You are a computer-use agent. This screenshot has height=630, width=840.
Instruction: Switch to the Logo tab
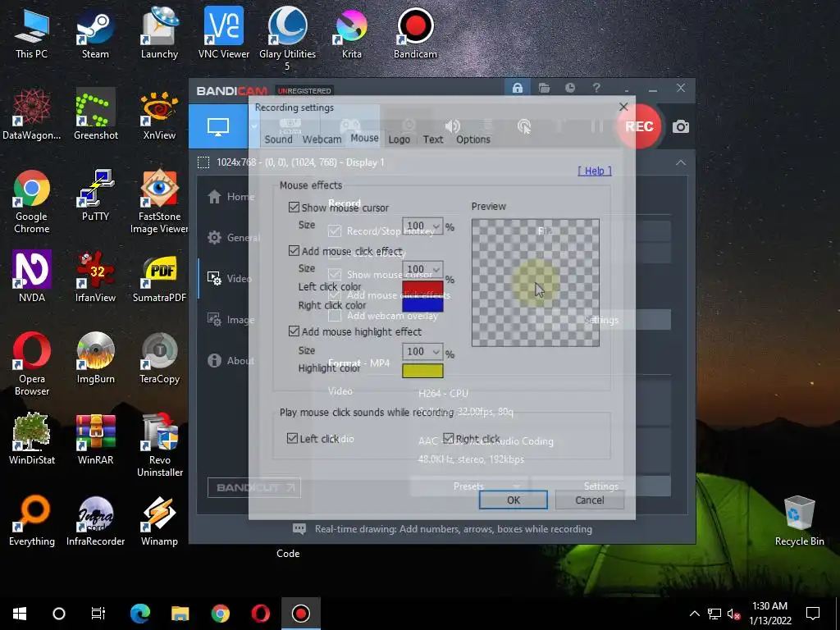tap(399, 139)
